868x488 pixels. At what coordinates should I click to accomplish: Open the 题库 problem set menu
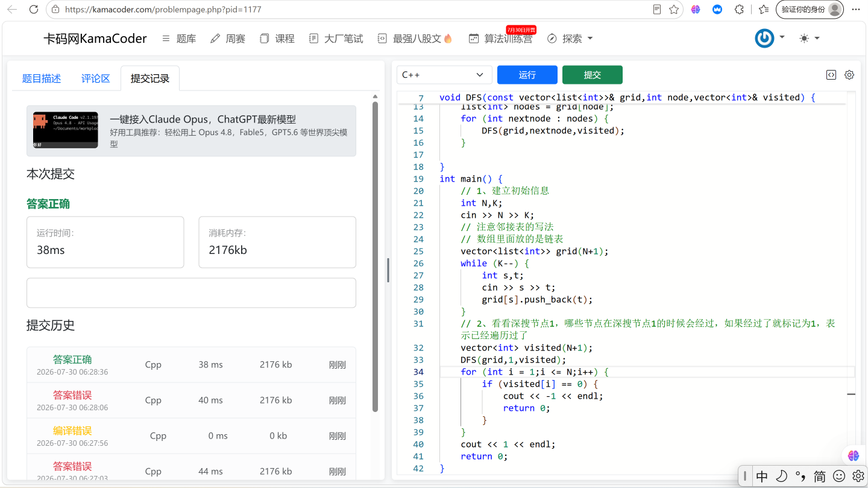(179, 39)
